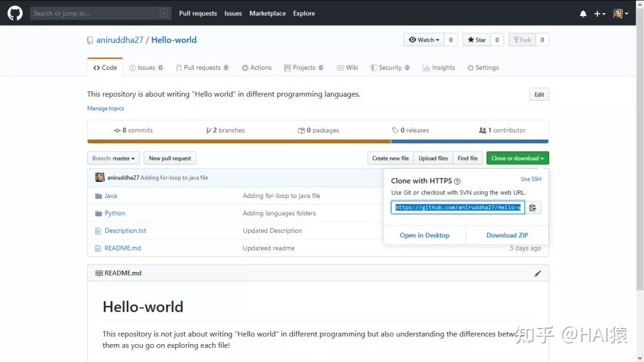Expand the Branch: master dropdown
644x362 pixels.
113,158
